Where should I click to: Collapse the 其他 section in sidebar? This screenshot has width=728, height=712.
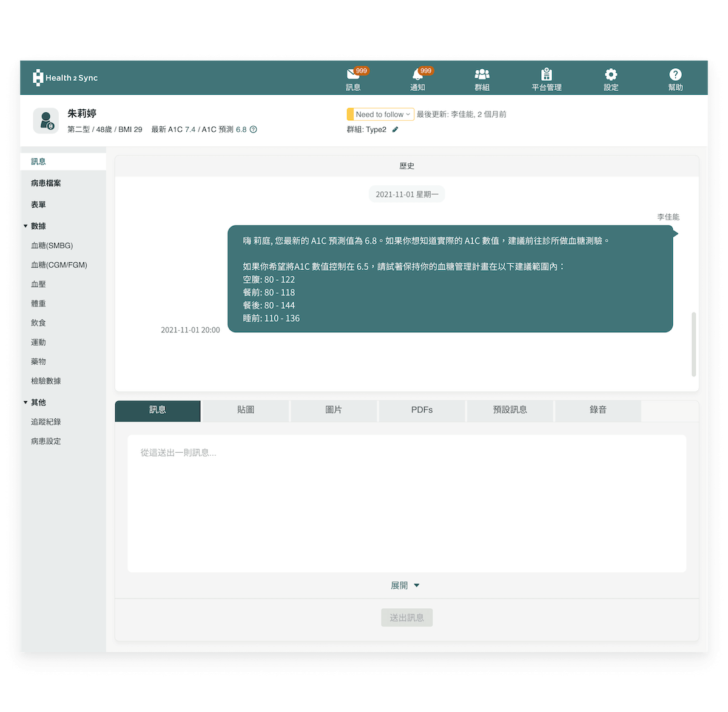pos(25,402)
